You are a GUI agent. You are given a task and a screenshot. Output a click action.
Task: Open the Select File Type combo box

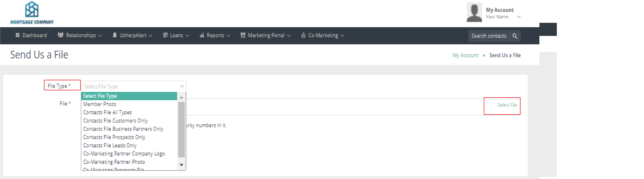tap(134, 86)
